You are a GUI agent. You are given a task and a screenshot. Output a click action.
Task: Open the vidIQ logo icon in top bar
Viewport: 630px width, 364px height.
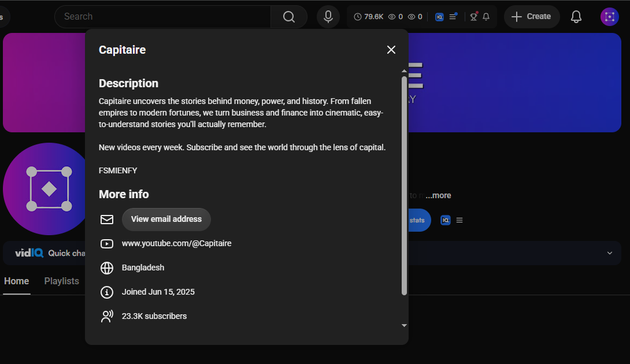point(439,17)
